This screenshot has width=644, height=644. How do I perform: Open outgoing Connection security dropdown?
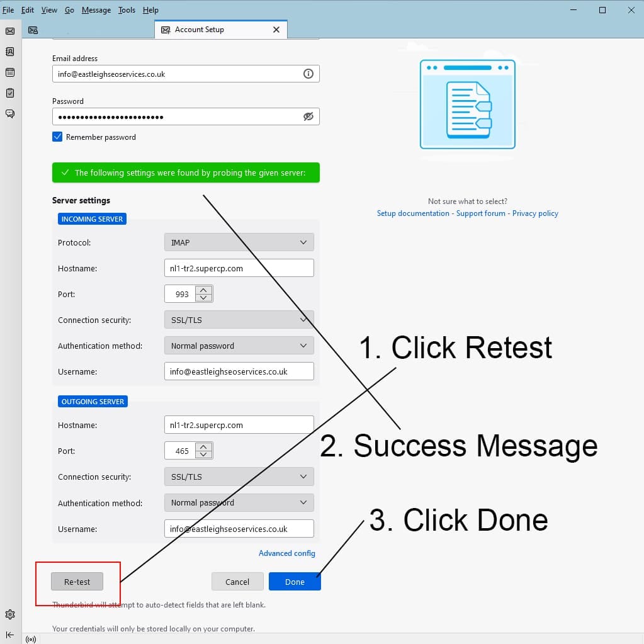[239, 477]
